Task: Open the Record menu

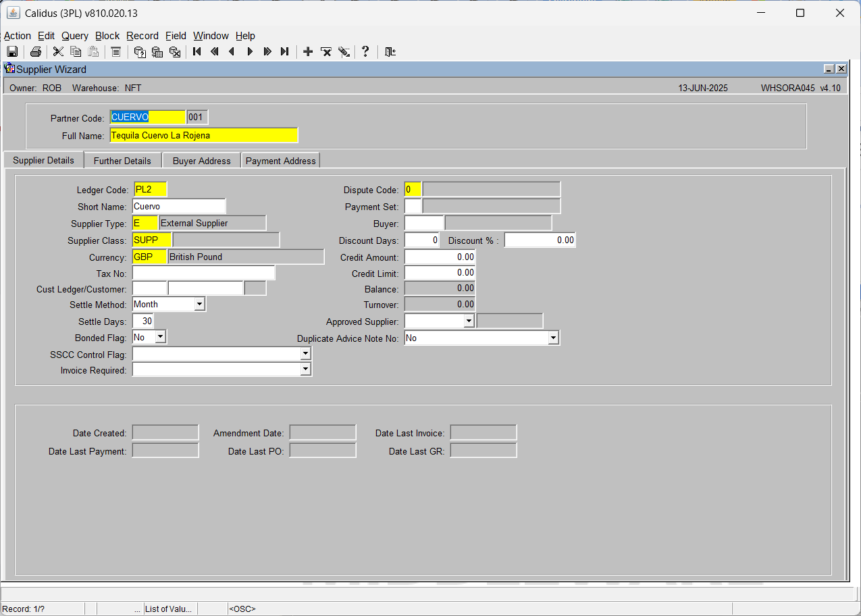Action: (x=142, y=36)
